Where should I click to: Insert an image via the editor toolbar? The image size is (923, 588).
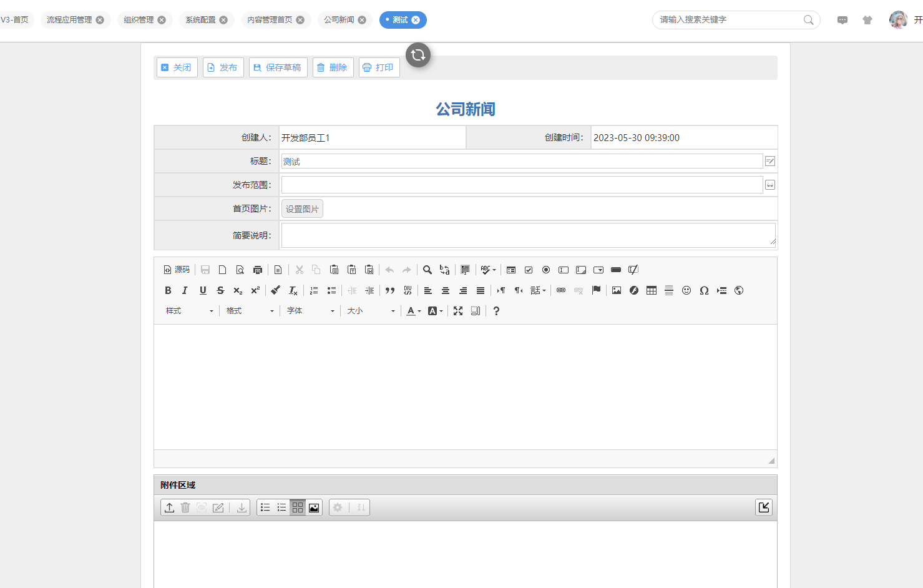tap(617, 290)
